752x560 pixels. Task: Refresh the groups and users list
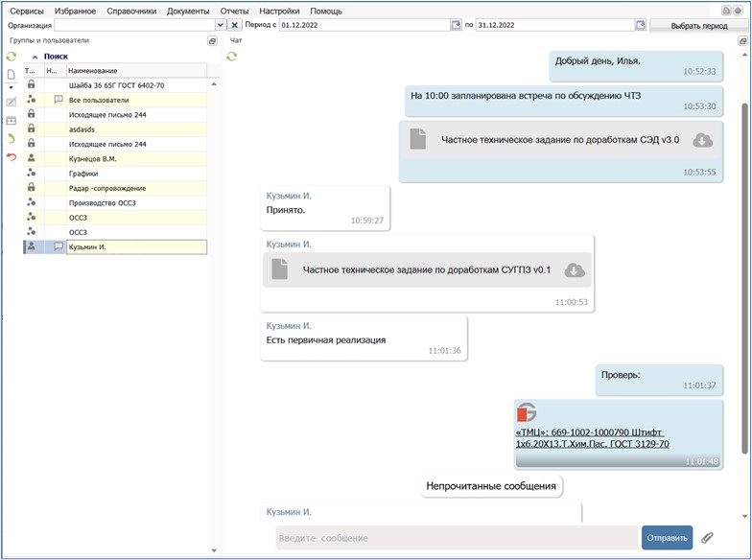click(12, 57)
